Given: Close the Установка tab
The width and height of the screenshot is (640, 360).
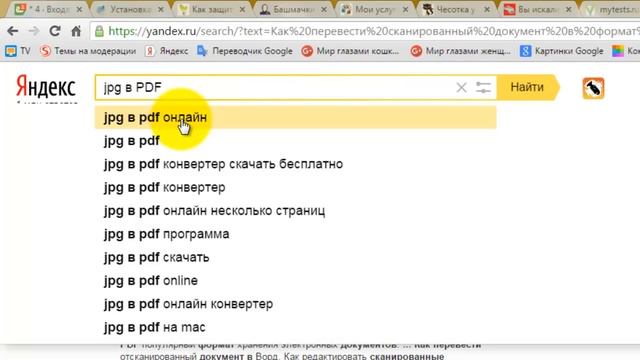Looking at the screenshot, I should click(161, 9).
